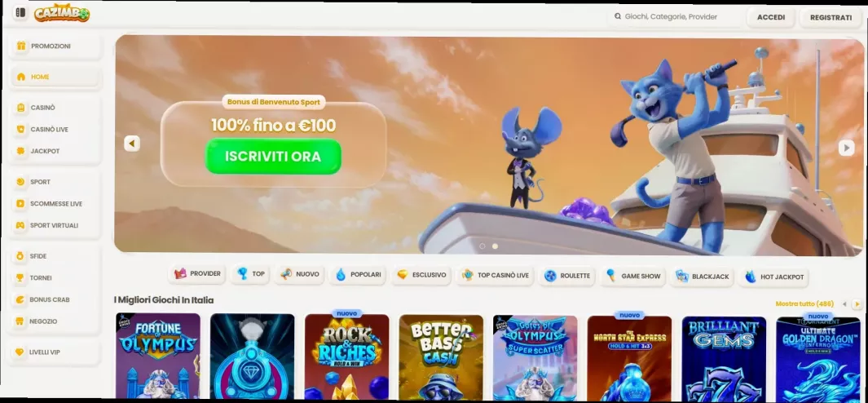Open the Sfide medal icon

click(20, 256)
